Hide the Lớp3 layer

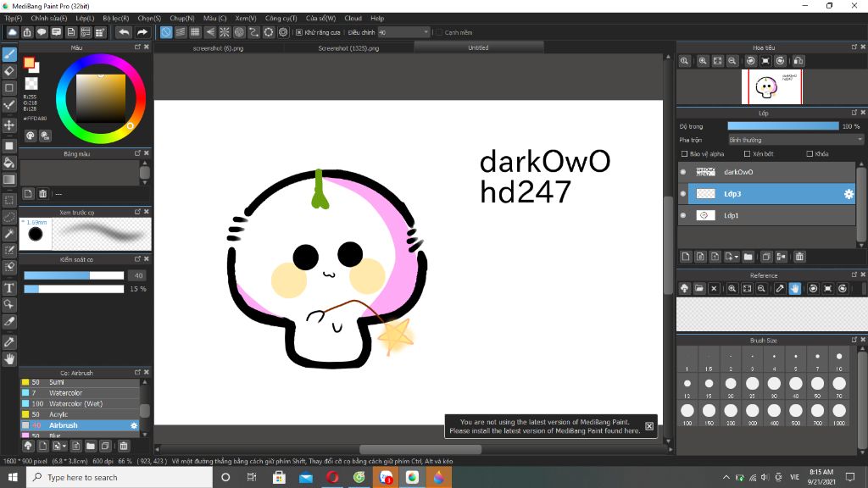[x=683, y=194]
